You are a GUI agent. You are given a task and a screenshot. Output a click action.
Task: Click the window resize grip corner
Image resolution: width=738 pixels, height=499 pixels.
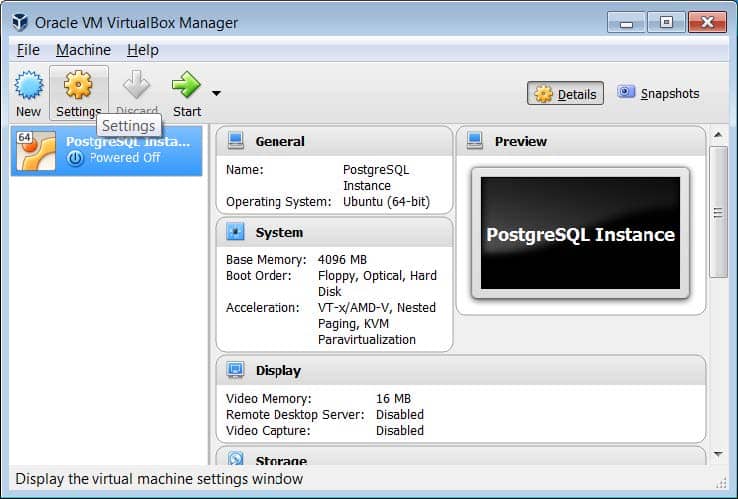[721, 483]
